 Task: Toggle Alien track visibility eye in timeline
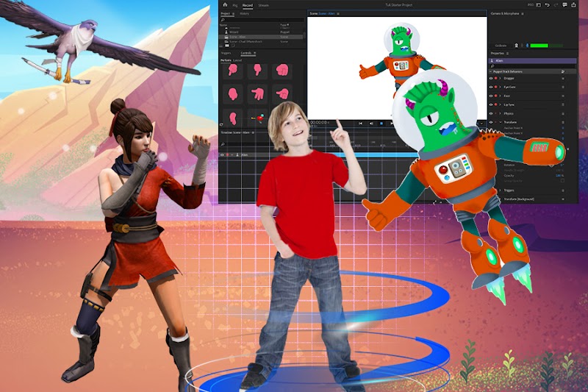222,155
